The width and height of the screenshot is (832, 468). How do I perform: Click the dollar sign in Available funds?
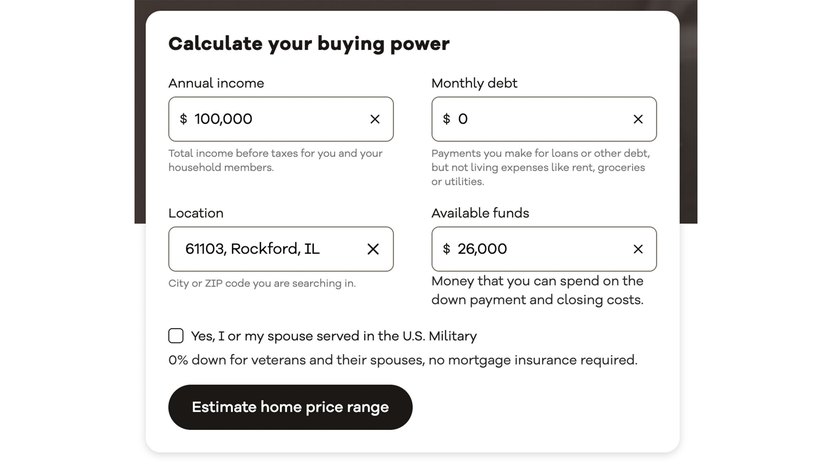(x=446, y=249)
